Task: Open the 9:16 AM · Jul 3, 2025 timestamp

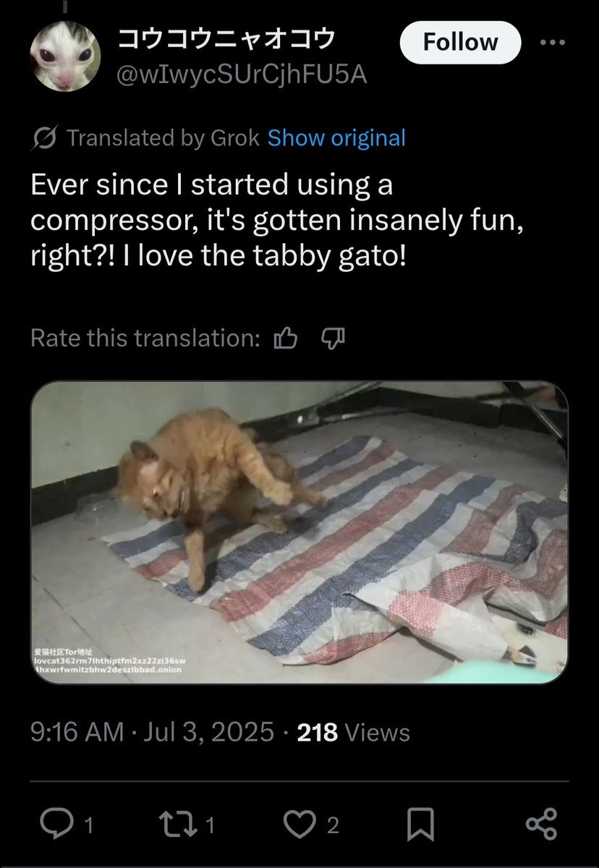Action: click(x=152, y=733)
